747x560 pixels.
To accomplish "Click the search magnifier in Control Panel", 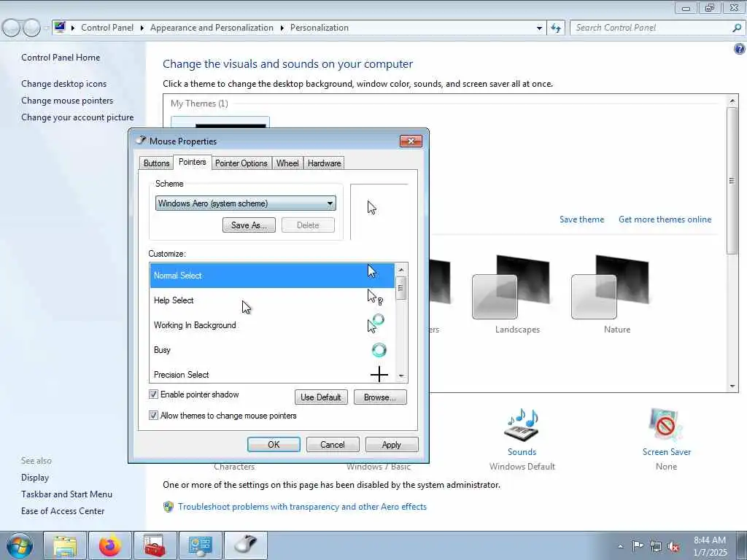I will pos(737,28).
